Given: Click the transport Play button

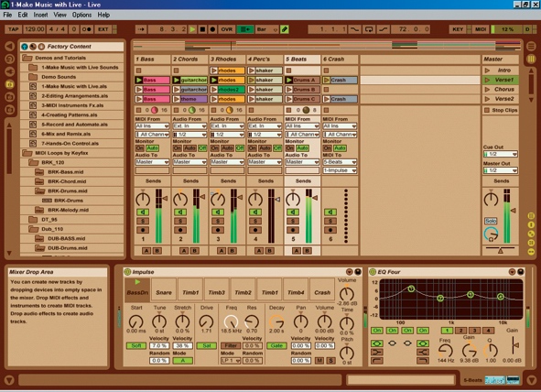Looking at the screenshot, I should (192, 29).
